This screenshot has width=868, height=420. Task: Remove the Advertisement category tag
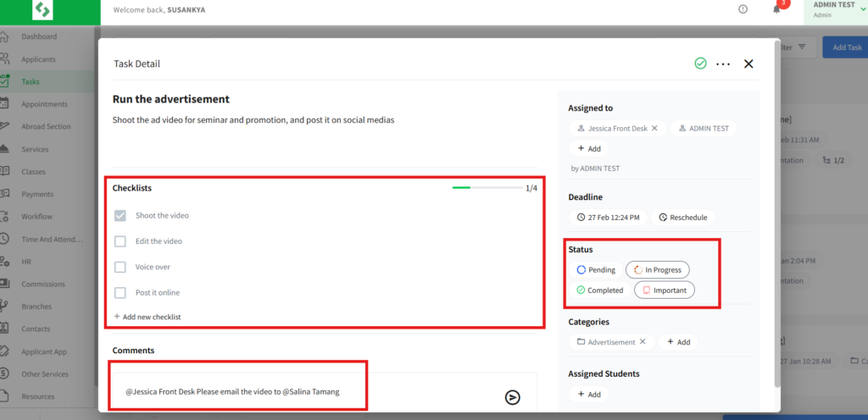643,342
